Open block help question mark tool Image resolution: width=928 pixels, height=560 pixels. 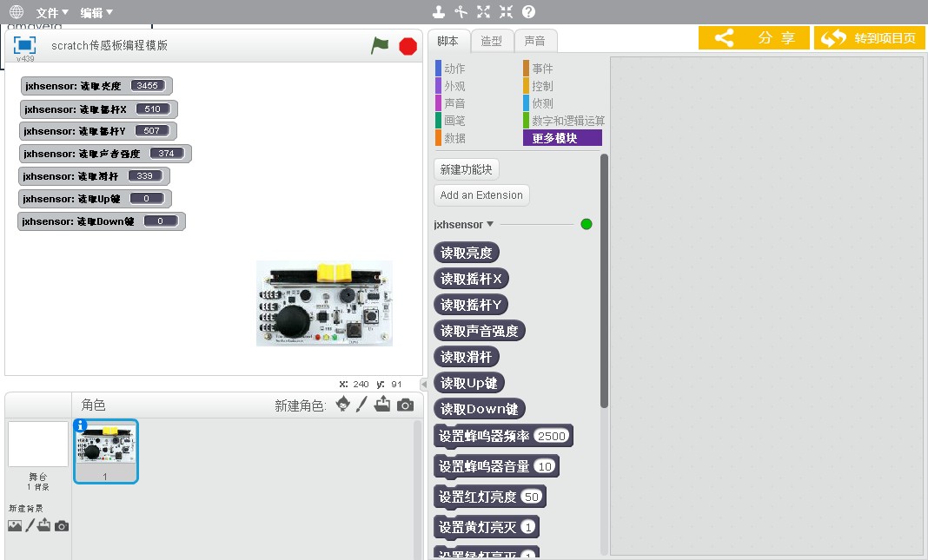[528, 12]
